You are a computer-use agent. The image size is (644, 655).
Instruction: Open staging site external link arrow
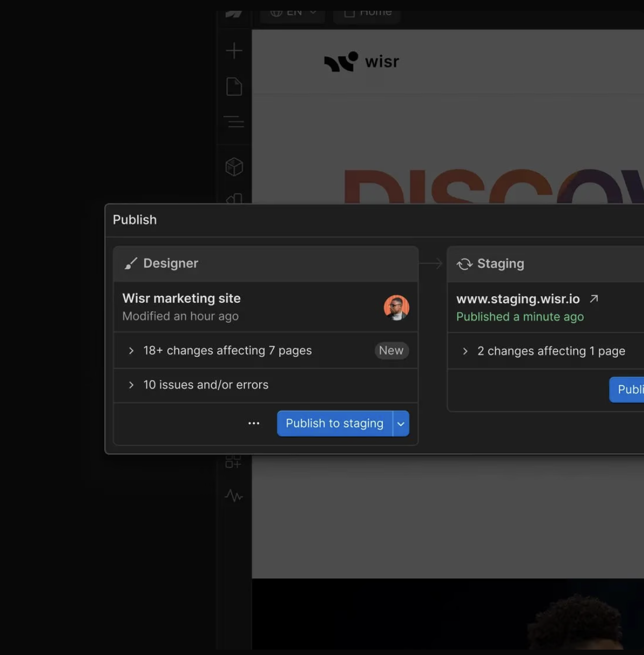pos(593,298)
